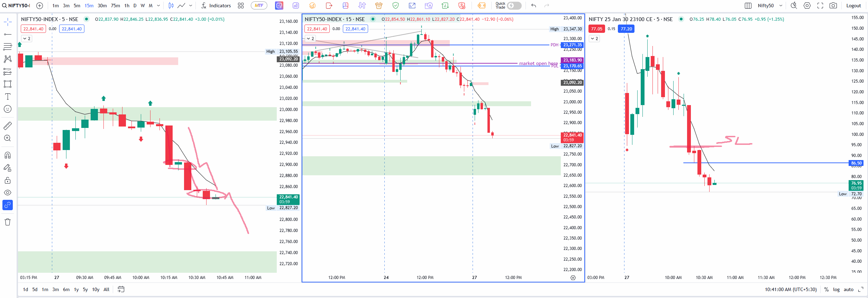
Task: Take a chart snapshot with camera
Action: click(833, 6)
